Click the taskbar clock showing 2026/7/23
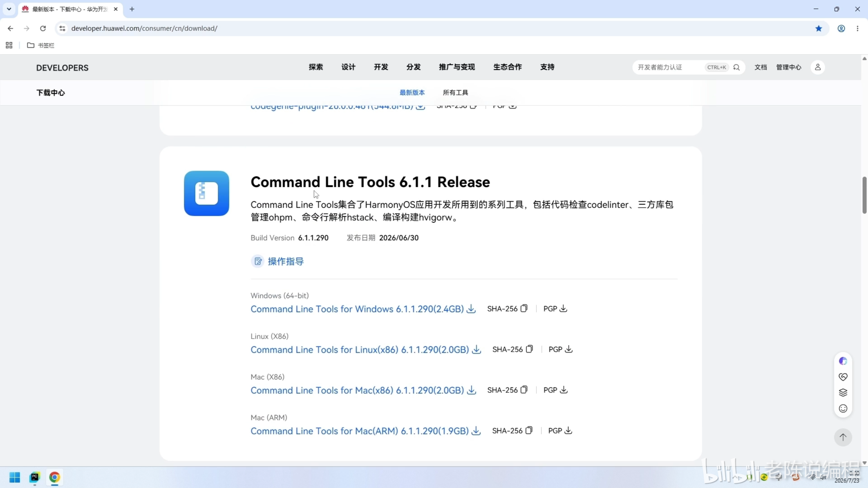 847,477
